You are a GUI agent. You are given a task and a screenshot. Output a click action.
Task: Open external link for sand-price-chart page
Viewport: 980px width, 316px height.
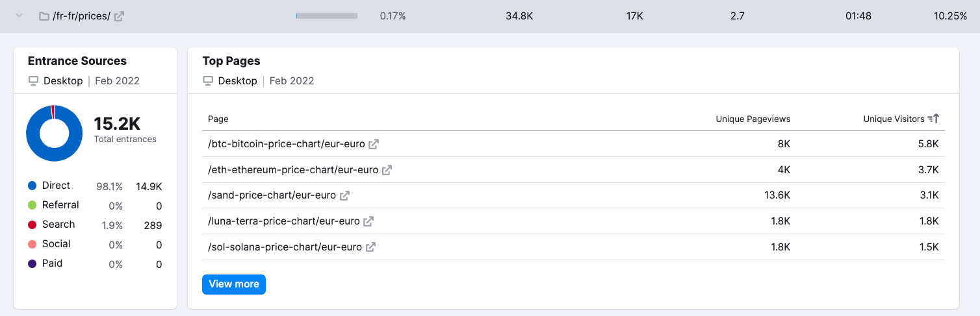pyautogui.click(x=344, y=195)
